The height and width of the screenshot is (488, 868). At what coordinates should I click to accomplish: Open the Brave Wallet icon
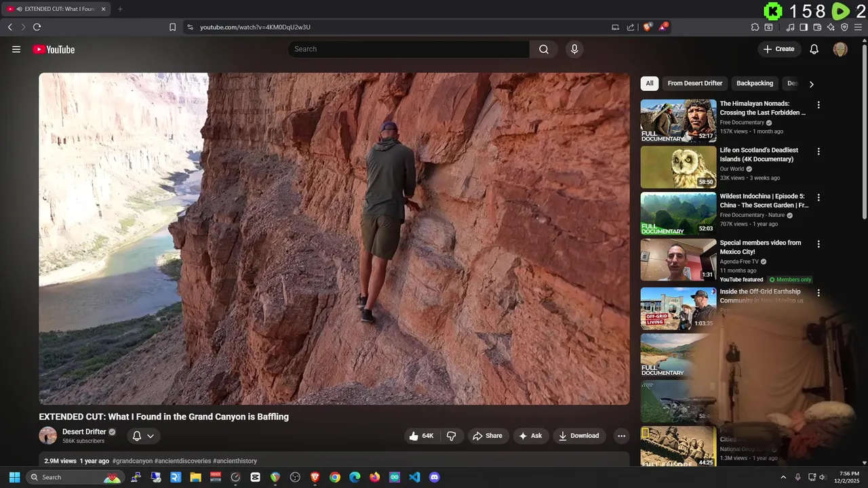click(817, 27)
